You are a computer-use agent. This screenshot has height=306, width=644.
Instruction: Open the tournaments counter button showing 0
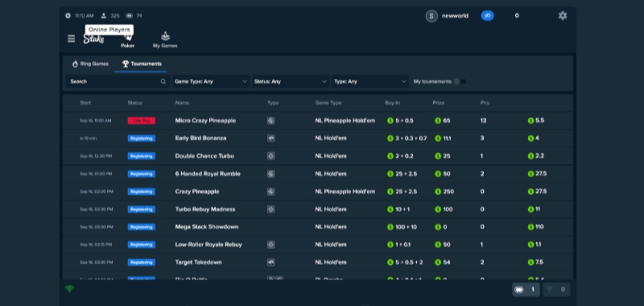point(556,290)
